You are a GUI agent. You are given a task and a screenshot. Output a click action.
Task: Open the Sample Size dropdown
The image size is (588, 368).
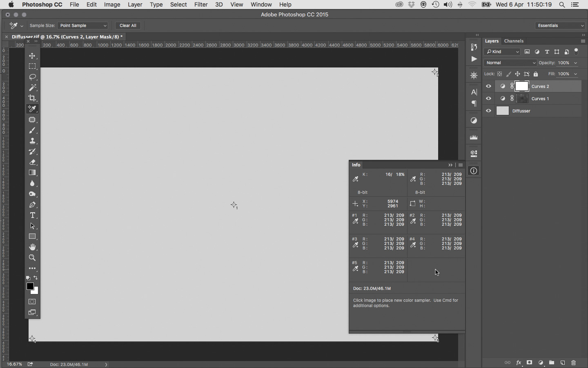click(x=83, y=25)
